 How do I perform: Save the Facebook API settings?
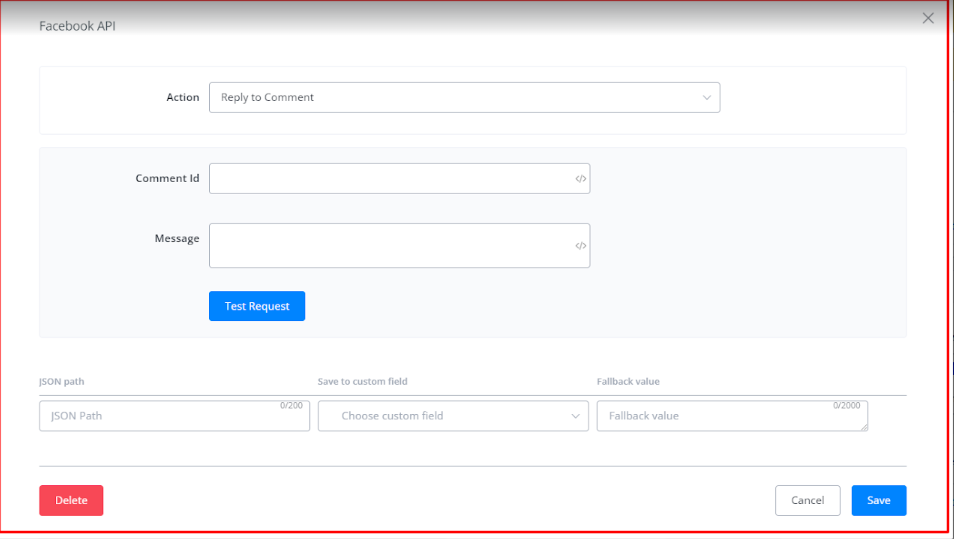coord(878,500)
